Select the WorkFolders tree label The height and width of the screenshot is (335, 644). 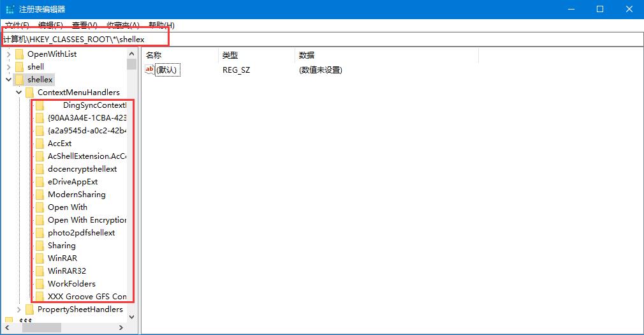pyautogui.click(x=71, y=283)
